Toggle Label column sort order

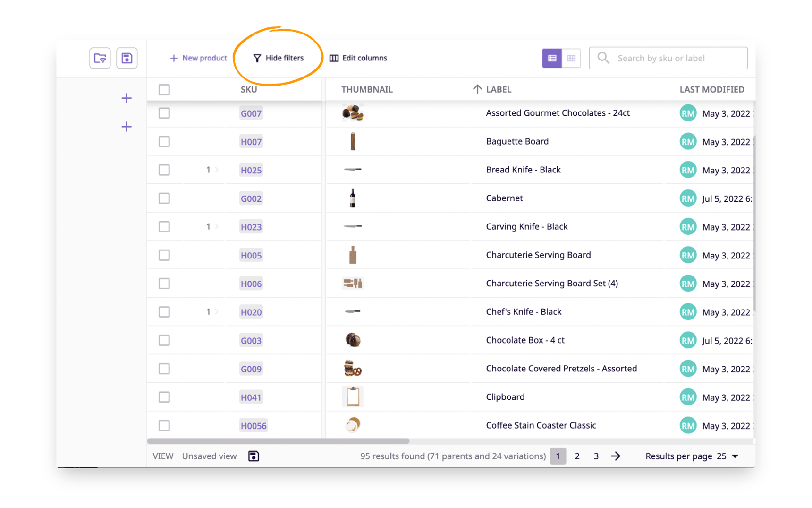pyautogui.click(x=477, y=89)
